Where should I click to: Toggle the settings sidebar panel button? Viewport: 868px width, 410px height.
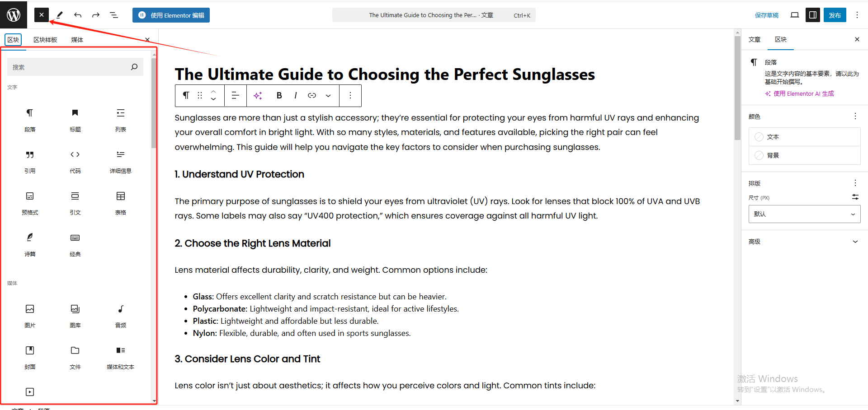[812, 15]
